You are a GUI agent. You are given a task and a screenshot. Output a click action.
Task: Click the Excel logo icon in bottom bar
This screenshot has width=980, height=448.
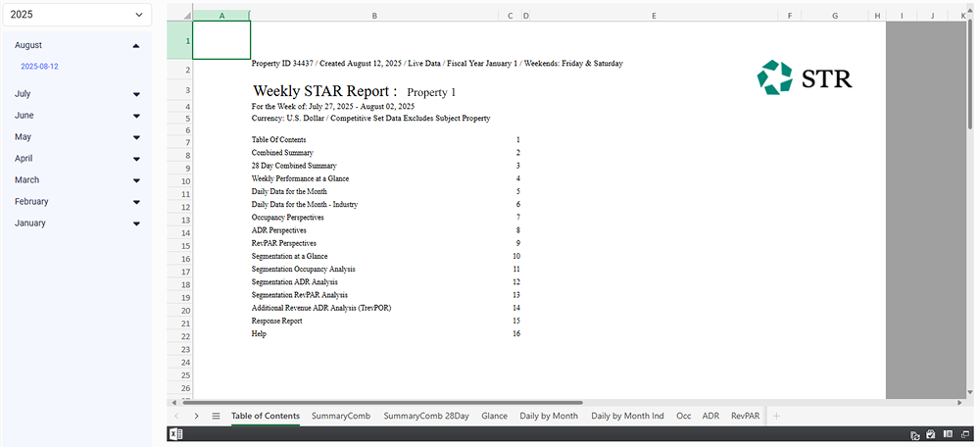[176, 434]
